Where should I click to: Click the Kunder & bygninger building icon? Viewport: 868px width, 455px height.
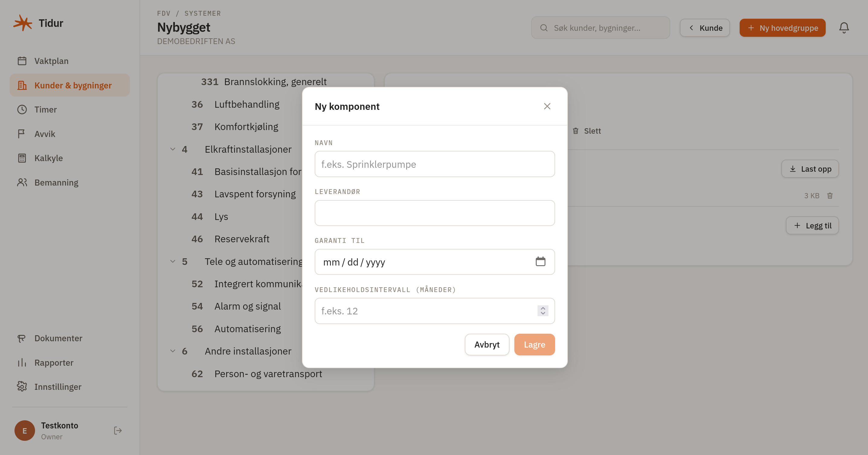(22, 85)
